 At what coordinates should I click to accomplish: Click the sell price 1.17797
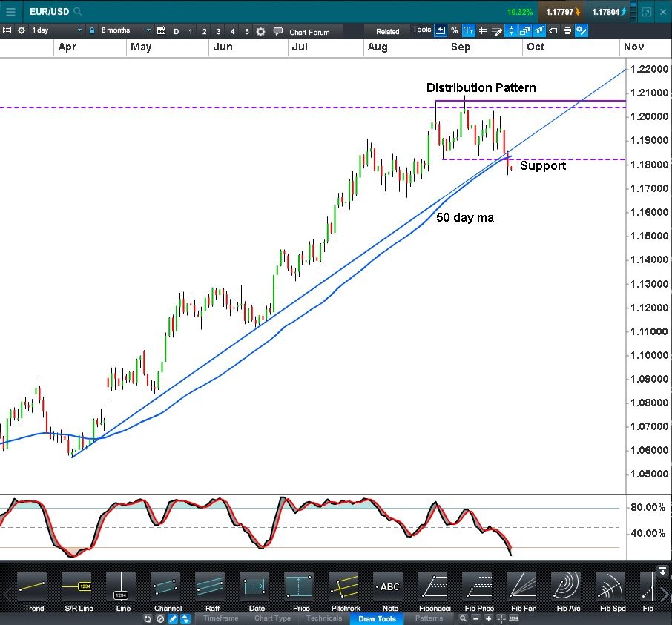562,12
